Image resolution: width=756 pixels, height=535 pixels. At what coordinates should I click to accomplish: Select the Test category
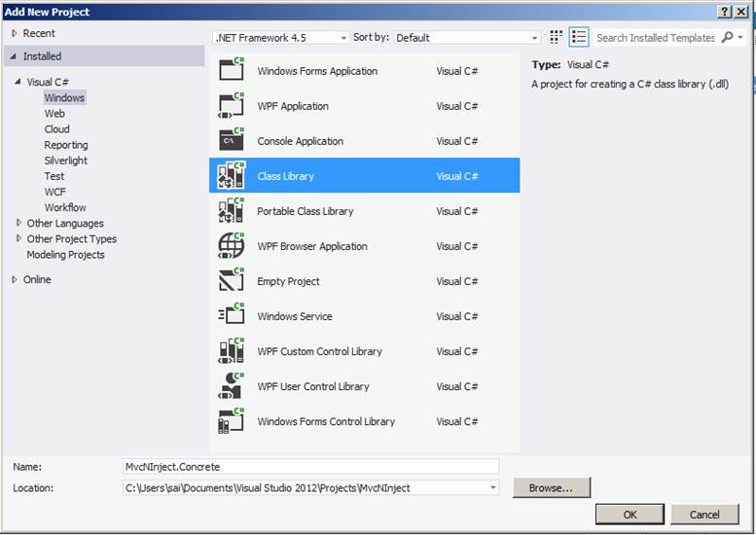[x=54, y=176]
